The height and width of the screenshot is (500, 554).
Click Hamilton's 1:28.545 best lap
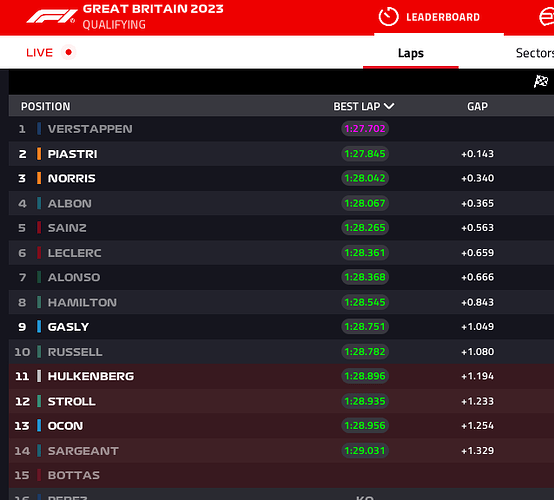(x=365, y=302)
